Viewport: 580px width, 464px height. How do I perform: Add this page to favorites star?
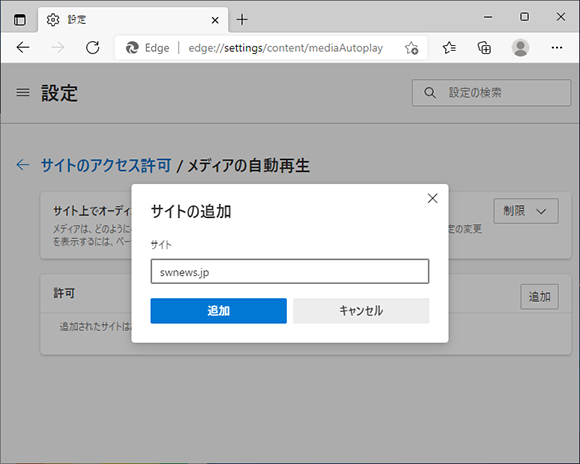point(411,48)
